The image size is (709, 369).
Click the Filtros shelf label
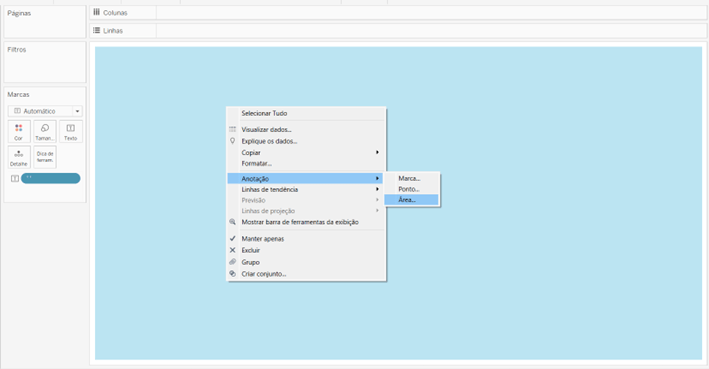pyautogui.click(x=17, y=49)
